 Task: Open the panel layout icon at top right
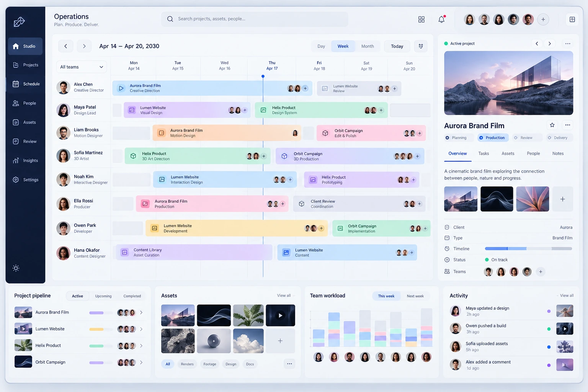572,19
